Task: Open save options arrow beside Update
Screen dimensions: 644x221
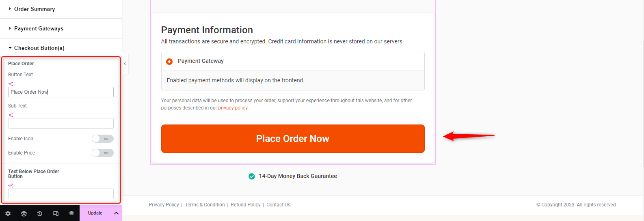Action: pos(116,213)
